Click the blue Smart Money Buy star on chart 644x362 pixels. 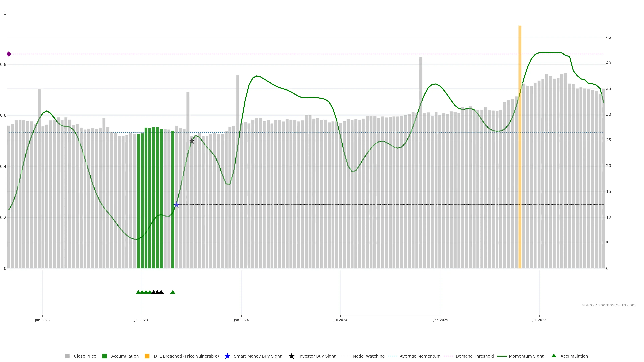pyautogui.click(x=176, y=205)
